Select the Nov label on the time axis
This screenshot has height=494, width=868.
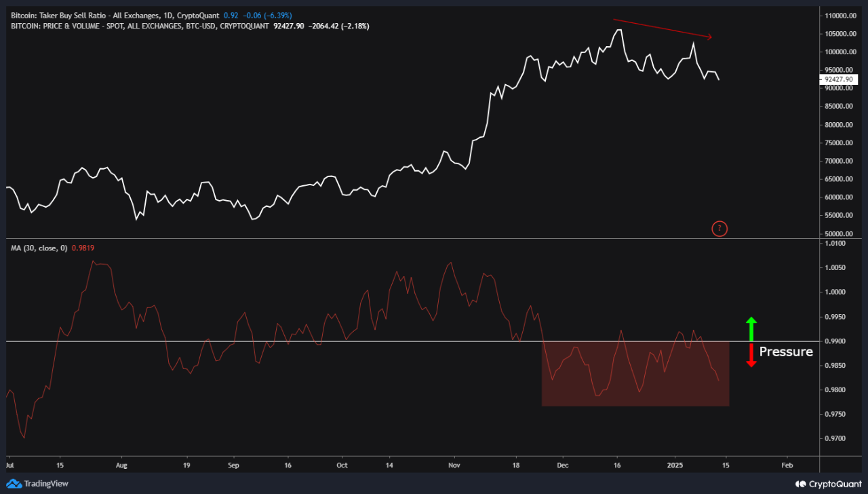(454, 465)
